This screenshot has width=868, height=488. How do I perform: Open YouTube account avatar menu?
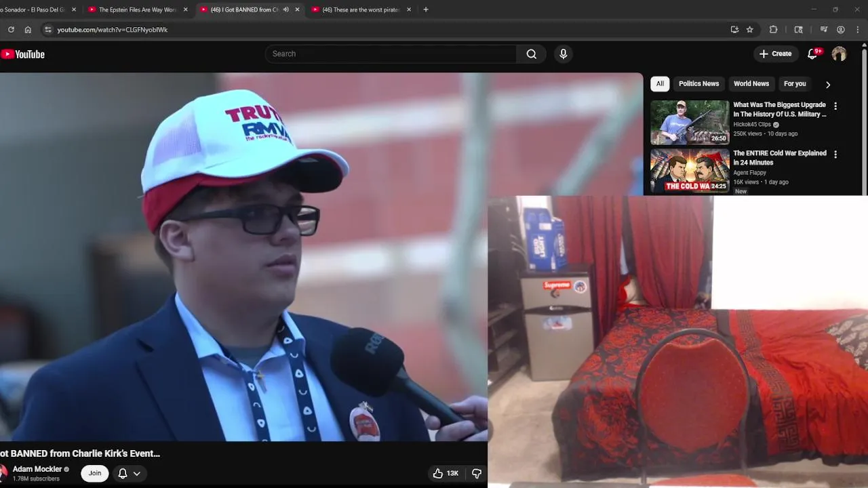[x=840, y=54]
